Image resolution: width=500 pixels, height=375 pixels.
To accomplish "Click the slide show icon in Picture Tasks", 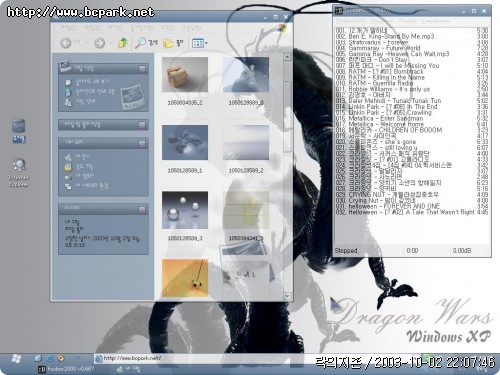I will (68, 82).
